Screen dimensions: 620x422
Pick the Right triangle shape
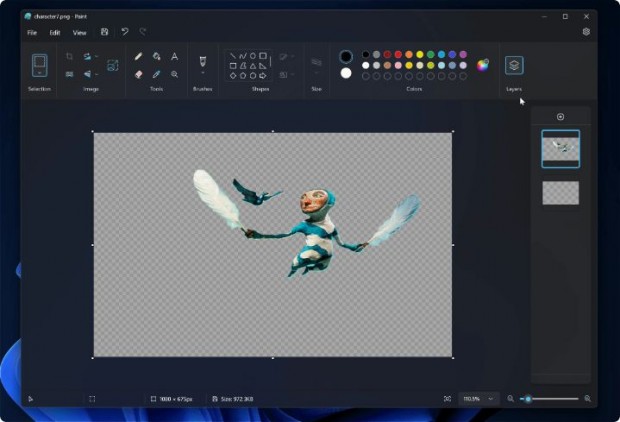point(263,66)
